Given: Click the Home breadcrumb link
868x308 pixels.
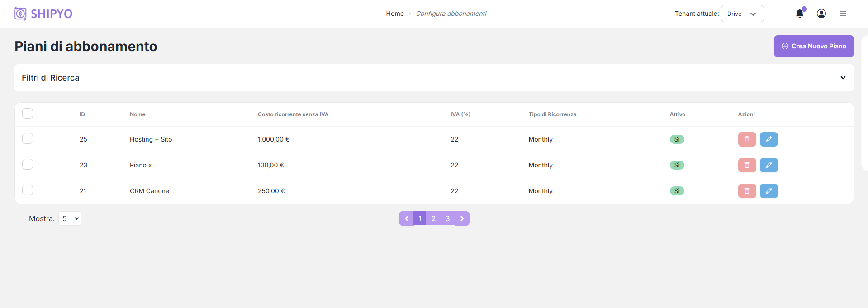Looking at the screenshot, I should (394, 14).
